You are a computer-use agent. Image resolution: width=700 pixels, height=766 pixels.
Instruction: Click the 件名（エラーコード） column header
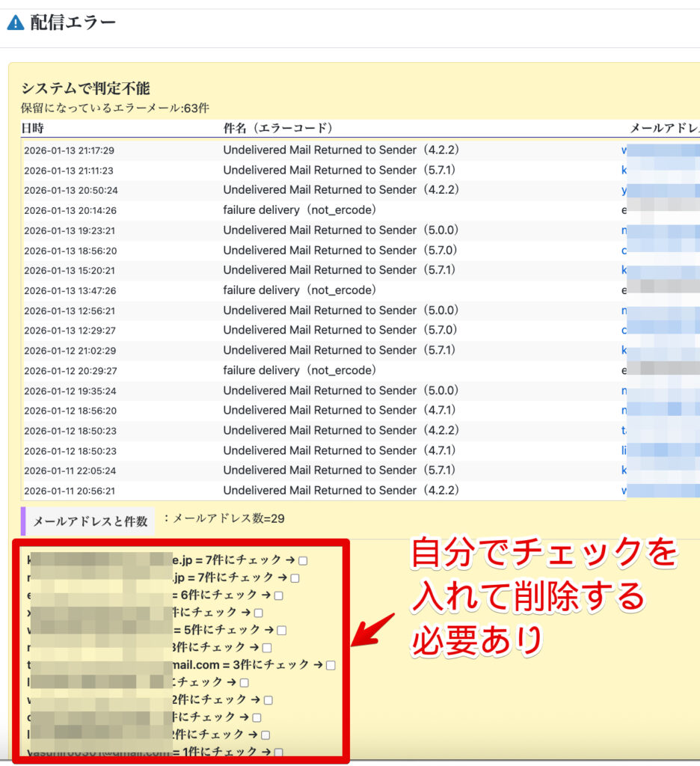pyautogui.click(x=278, y=129)
